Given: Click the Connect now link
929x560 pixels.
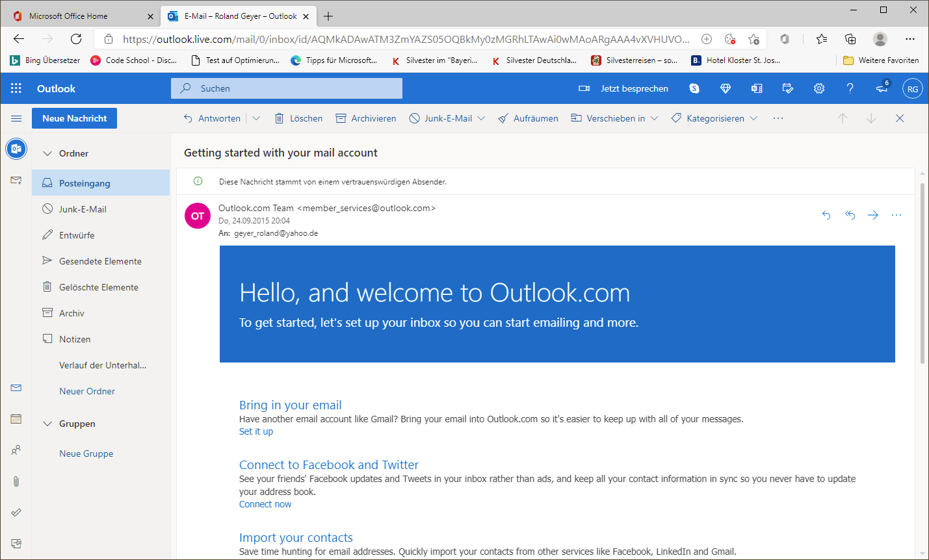Looking at the screenshot, I should pyautogui.click(x=265, y=504).
